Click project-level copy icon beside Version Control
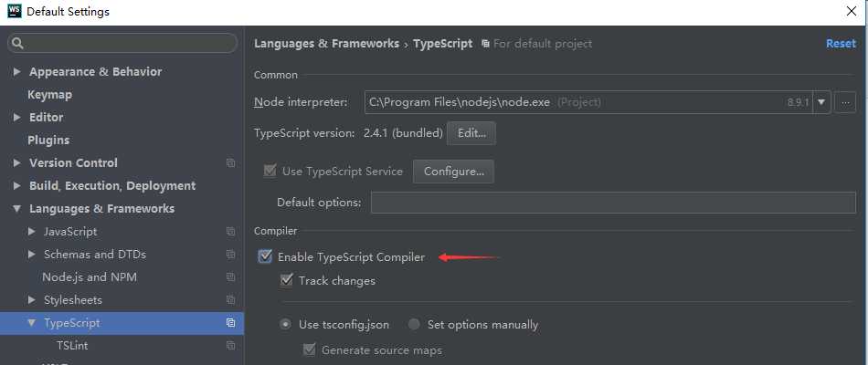The width and height of the screenshot is (868, 365). pos(231,163)
